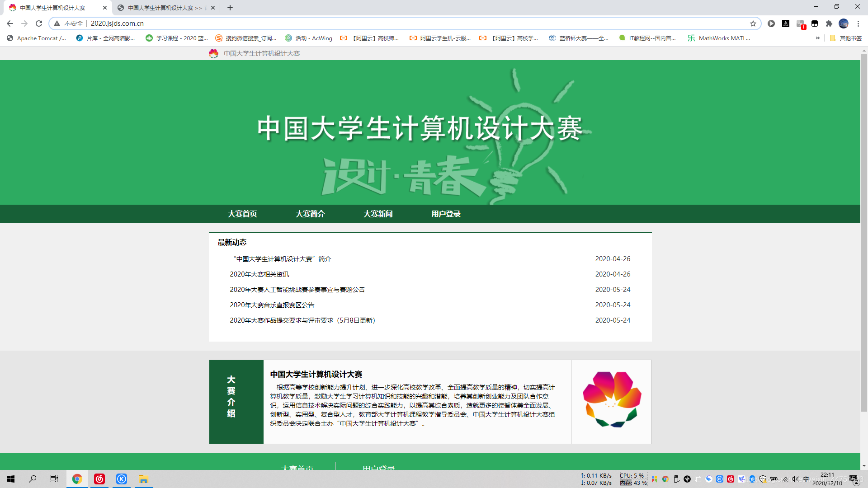Open File Explorer from taskbar
The image size is (868, 488).
(143, 479)
